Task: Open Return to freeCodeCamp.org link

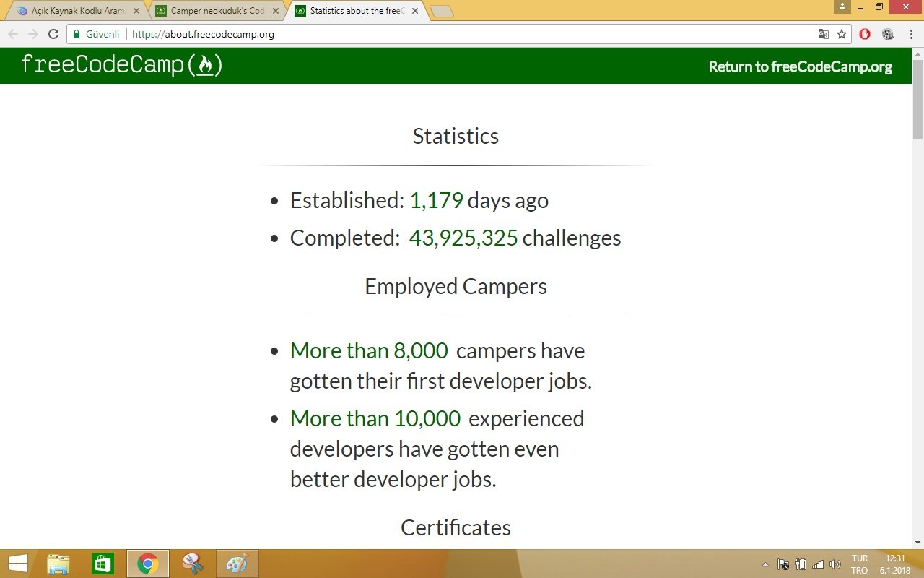Action: pyautogui.click(x=800, y=66)
